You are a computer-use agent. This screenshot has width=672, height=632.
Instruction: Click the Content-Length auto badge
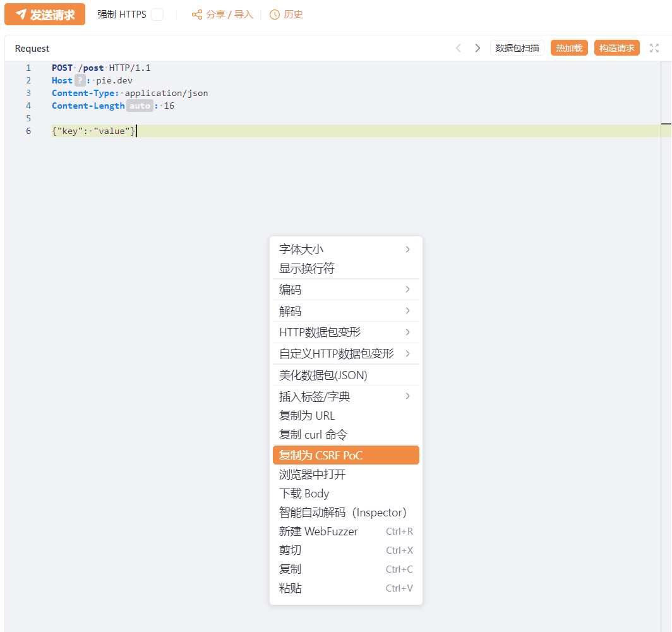point(140,106)
